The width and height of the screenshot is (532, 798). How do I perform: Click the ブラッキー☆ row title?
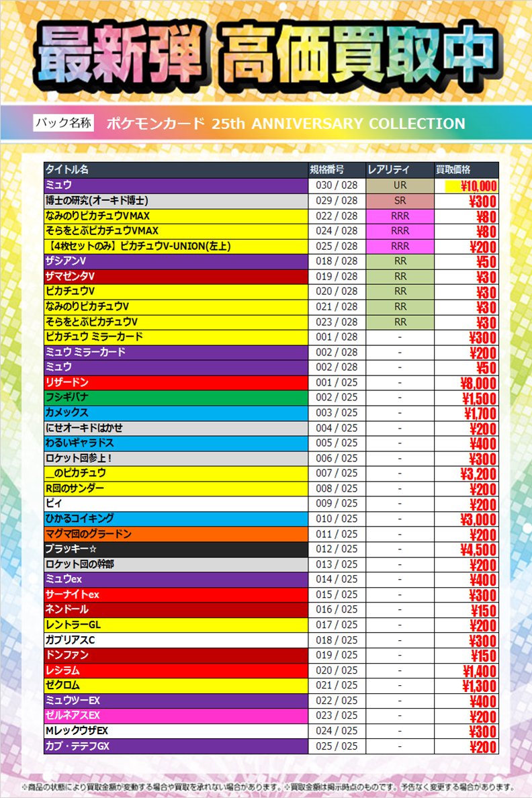tap(175, 549)
